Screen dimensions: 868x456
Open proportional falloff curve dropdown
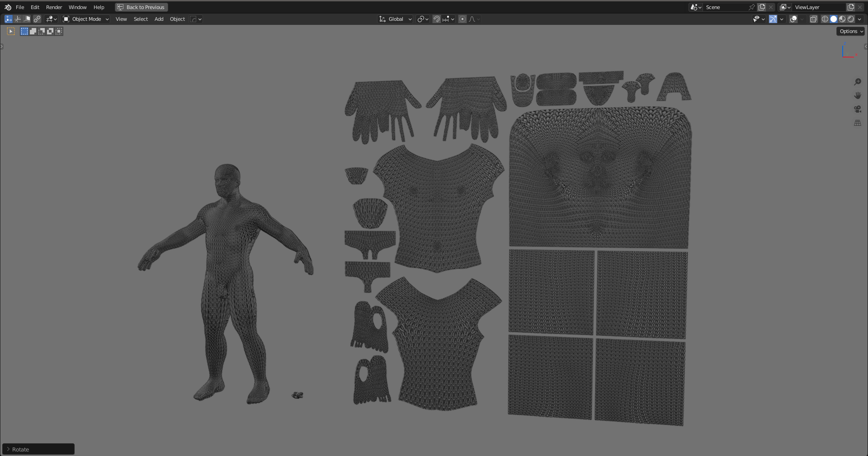474,19
